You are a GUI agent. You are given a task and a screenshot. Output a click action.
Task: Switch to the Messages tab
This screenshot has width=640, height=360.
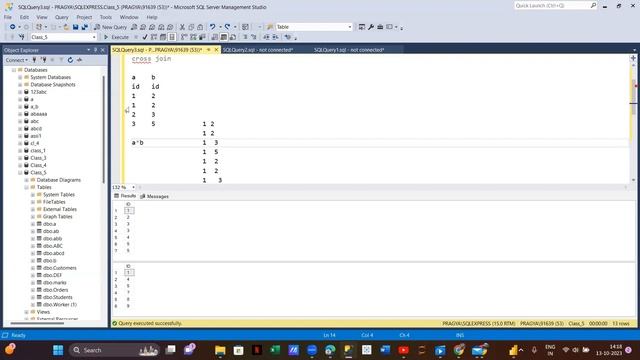click(155, 196)
